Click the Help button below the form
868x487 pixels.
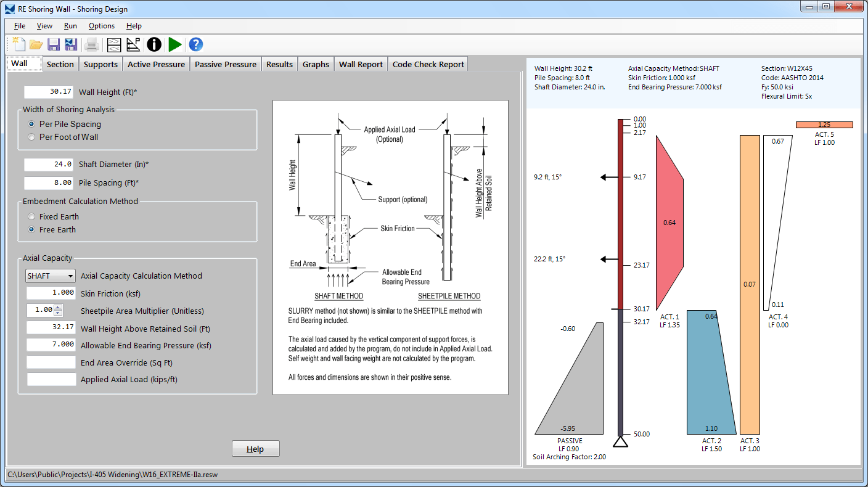tap(255, 448)
